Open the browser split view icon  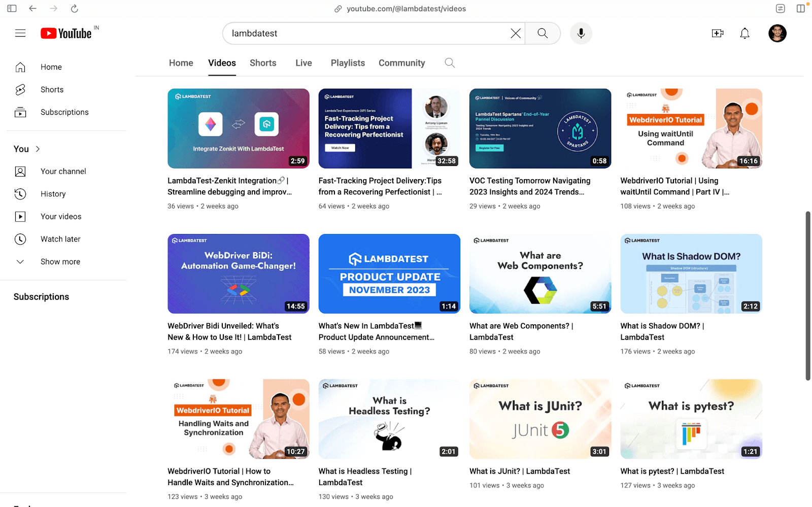point(801,9)
